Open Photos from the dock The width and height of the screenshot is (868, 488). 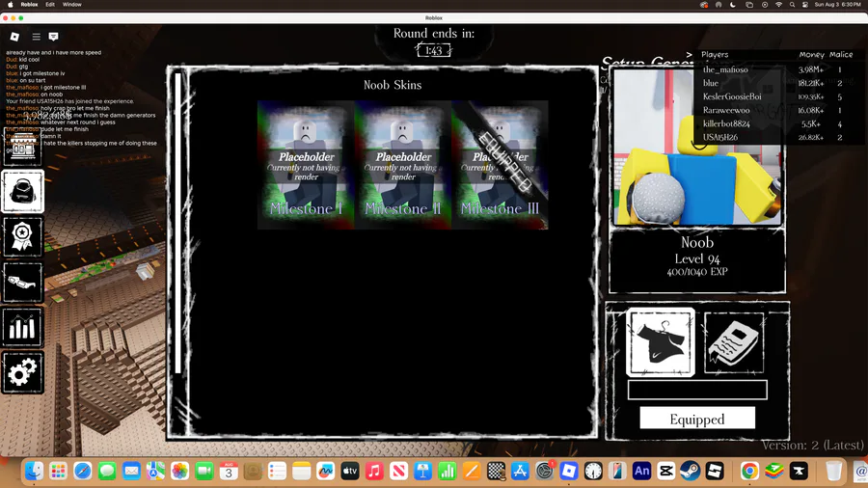(x=180, y=471)
